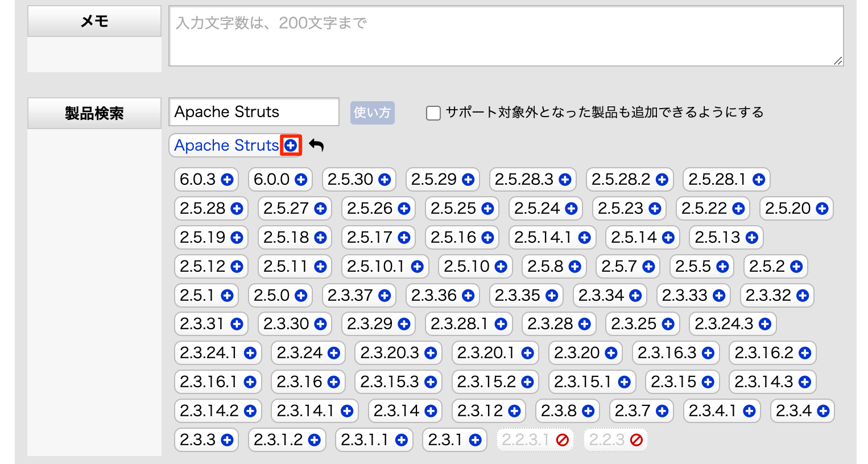The width and height of the screenshot is (868, 464).
Task: Add version 2.5.19 using plus icon
Action: (x=237, y=238)
